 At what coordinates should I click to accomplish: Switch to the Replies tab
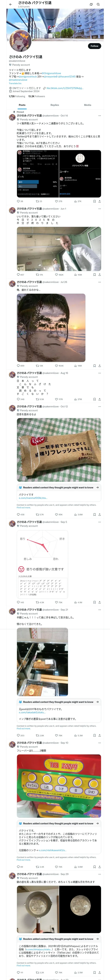[55, 105]
